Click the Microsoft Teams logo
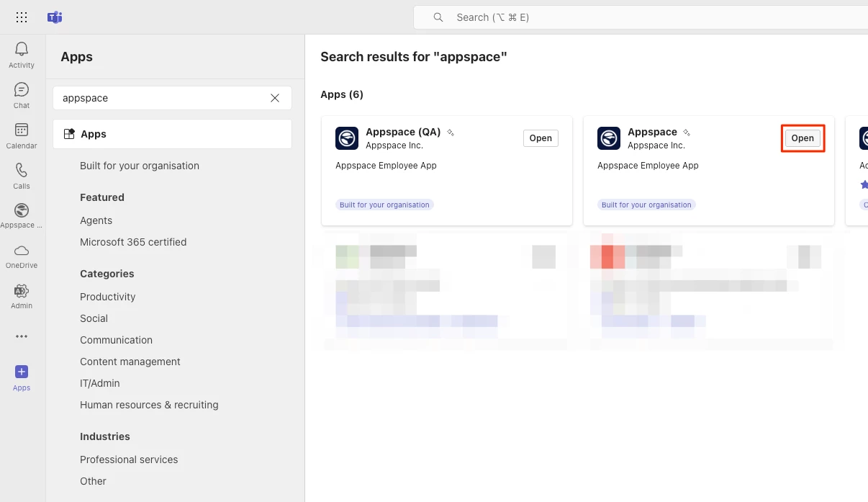Screen dimensions: 868x502 click(55, 17)
